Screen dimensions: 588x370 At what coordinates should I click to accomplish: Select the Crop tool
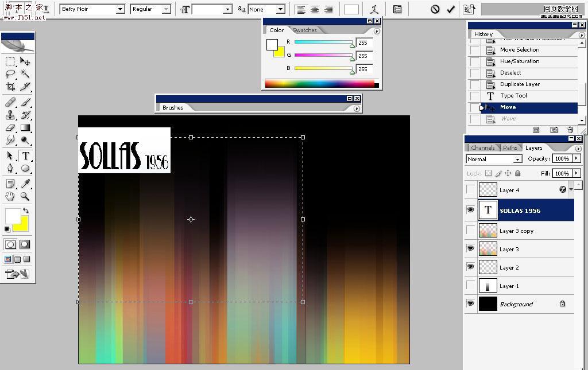click(x=11, y=85)
